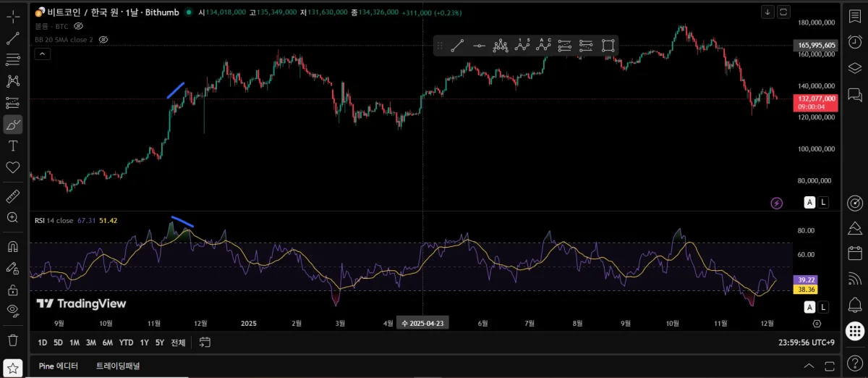Open the notifications bell panel
Screen dimensions: 868x378
(x=854, y=304)
